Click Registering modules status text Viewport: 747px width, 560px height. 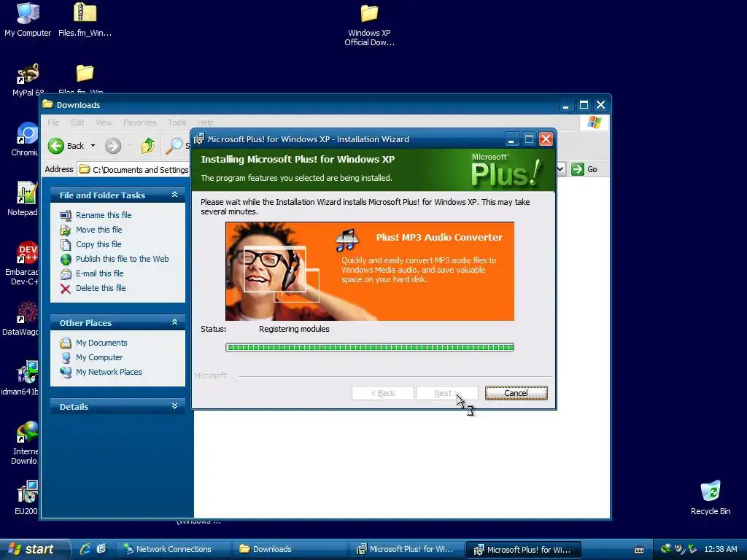pos(294,329)
